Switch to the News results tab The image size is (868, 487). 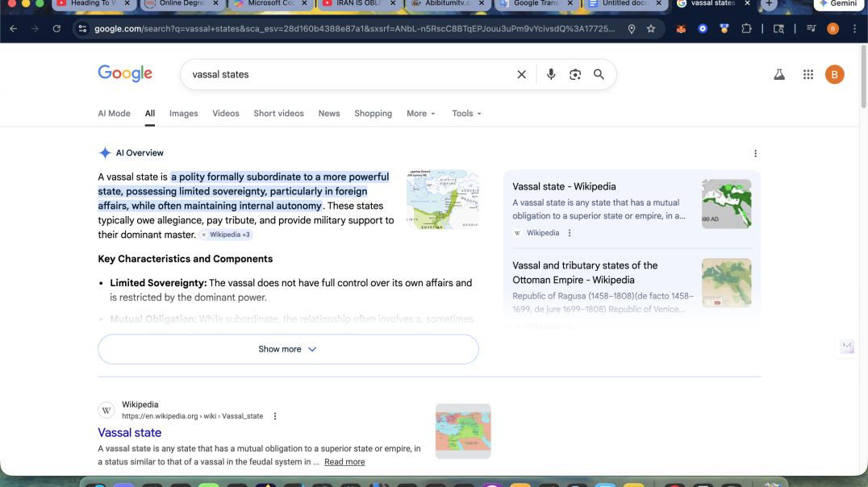click(x=329, y=114)
